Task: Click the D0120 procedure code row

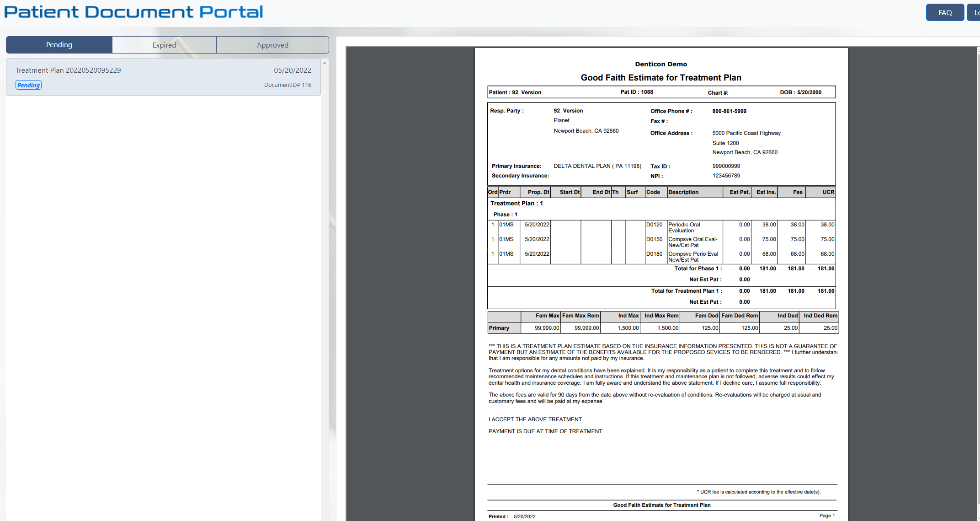Action: 661,227
